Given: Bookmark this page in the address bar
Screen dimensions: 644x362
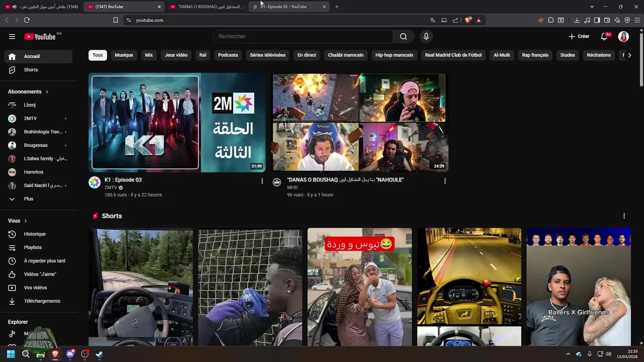Looking at the screenshot, I should click(x=116, y=20).
